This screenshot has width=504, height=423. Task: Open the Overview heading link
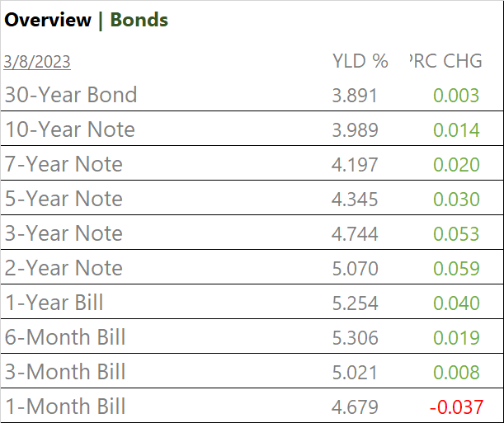[48, 20]
